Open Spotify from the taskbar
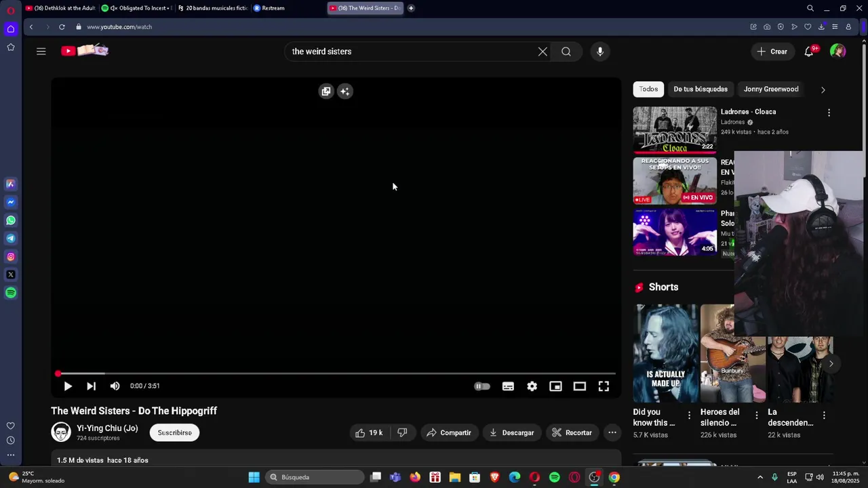Viewport: 868px width, 488px height. 555,477
